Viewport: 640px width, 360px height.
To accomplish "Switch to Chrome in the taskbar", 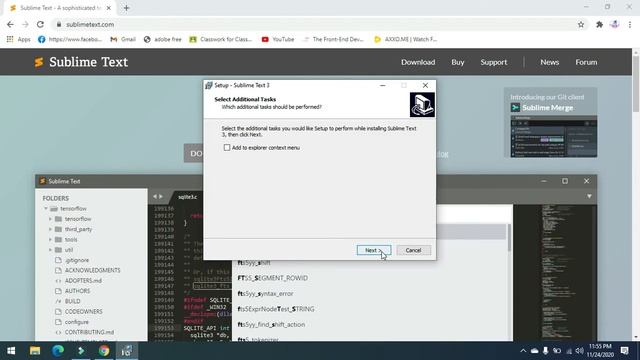I will (x=104, y=351).
